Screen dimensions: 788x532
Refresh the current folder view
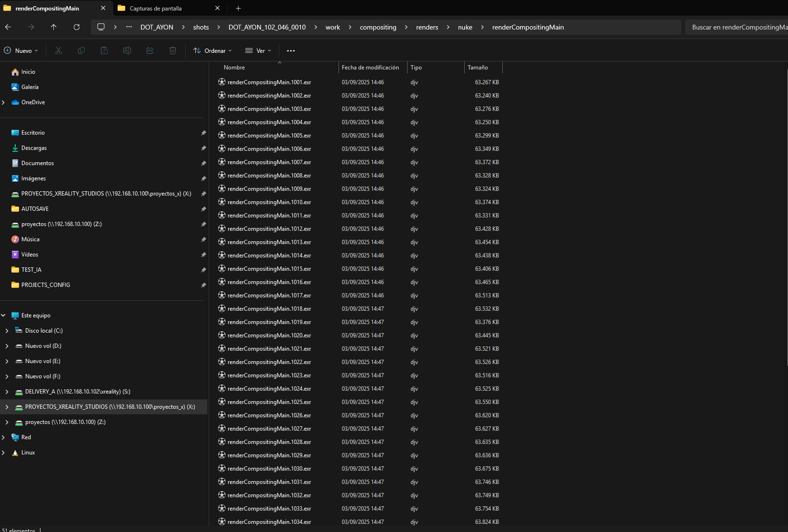coord(77,27)
